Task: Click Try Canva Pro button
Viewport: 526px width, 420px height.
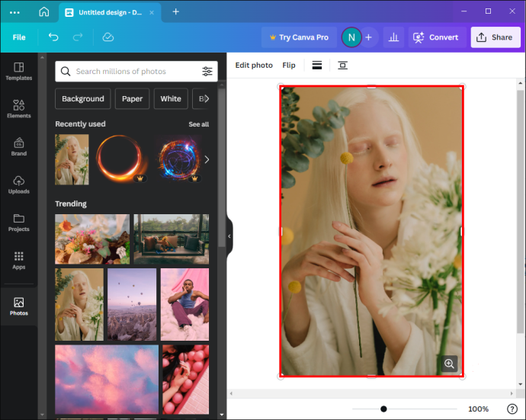Action: tap(300, 37)
